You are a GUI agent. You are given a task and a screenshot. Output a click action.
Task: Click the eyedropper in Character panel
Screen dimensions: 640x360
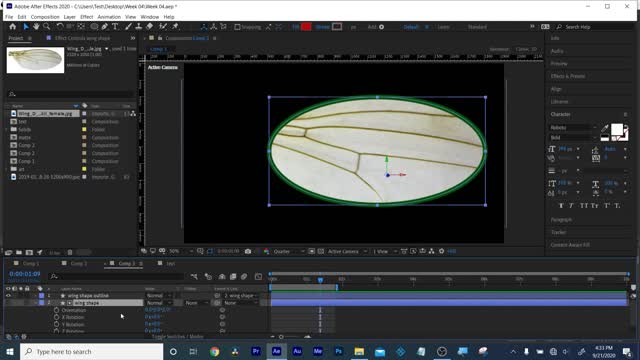(x=604, y=129)
